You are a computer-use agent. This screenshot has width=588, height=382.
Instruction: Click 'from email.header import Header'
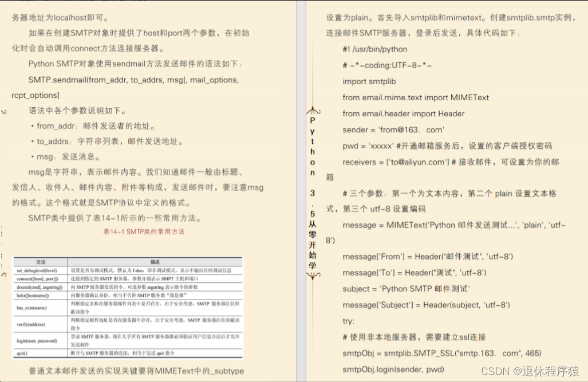tap(403, 114)
